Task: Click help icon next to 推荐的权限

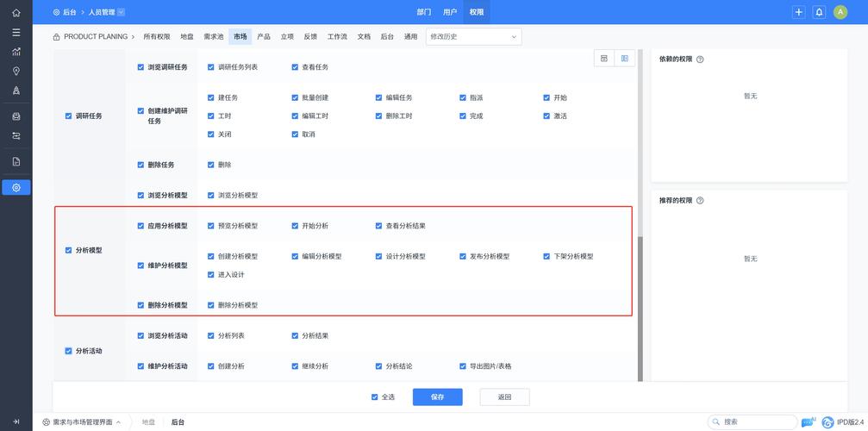Action: (x=700, y=201)
